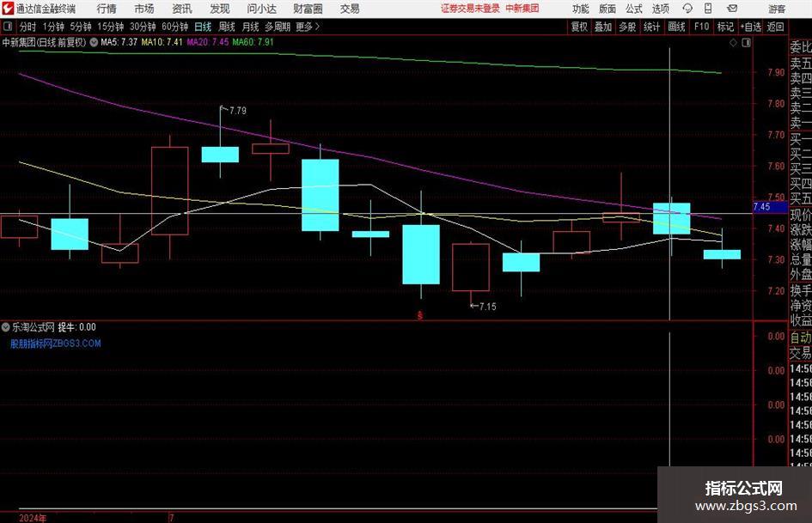Switch to the 60分钟 period tab
The width and height of the screenshot is (812, 523).
click(x=174, y=27)
